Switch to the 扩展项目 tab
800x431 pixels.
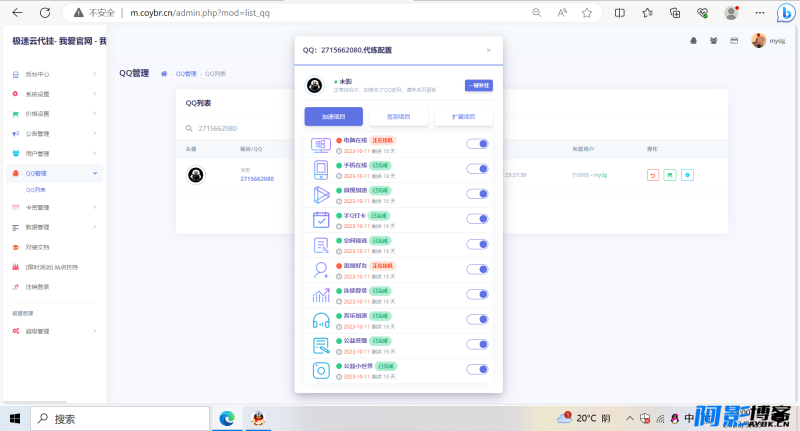pos(463,116)
